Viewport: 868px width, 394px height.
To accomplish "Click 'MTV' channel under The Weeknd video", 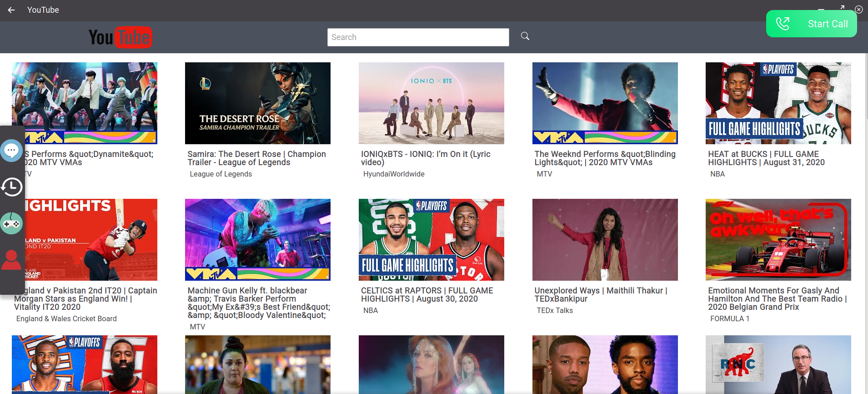I will [545, 174].
